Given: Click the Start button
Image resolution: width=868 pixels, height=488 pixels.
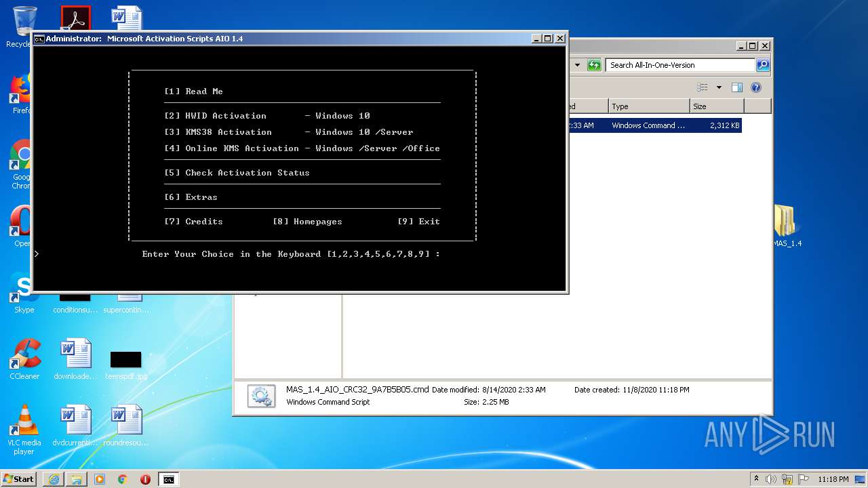Looking at the screenshot, I should tap(19, 479).
